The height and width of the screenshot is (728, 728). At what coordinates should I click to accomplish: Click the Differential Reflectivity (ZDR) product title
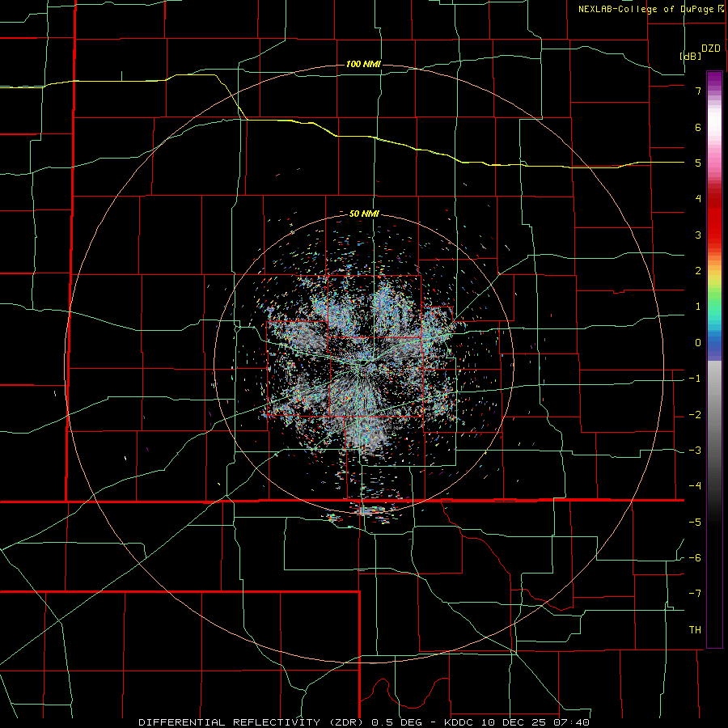click(x=253, y=722)
